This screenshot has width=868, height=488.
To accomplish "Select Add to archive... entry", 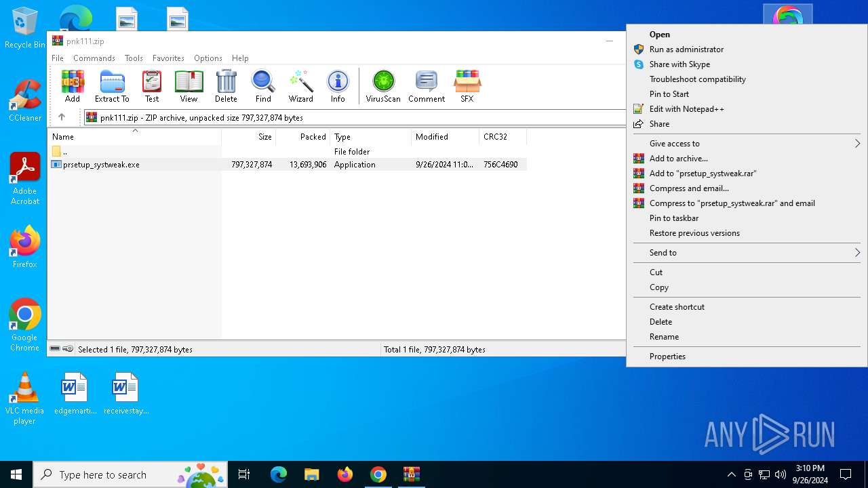I will tap(747, 158).
